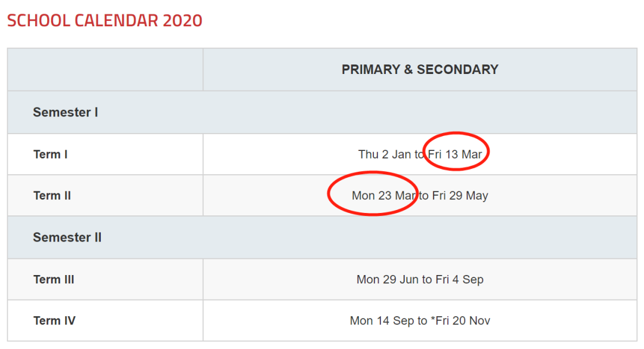The width and height of the screenshot is (644, 349).
Task: Select the Term IV row label
Action: coord(54,321)
